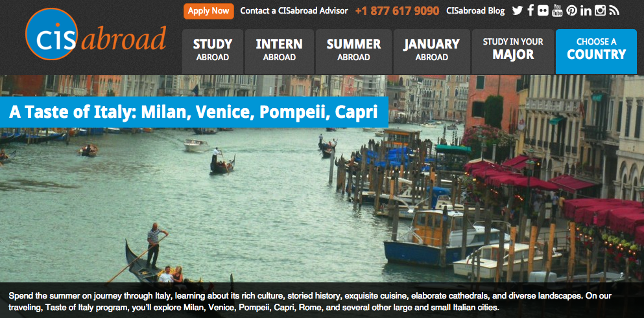The height and width of the screenshot is (318, 644).
Task: Call the +1 877 617 9090 number
Action: [397, 11]
